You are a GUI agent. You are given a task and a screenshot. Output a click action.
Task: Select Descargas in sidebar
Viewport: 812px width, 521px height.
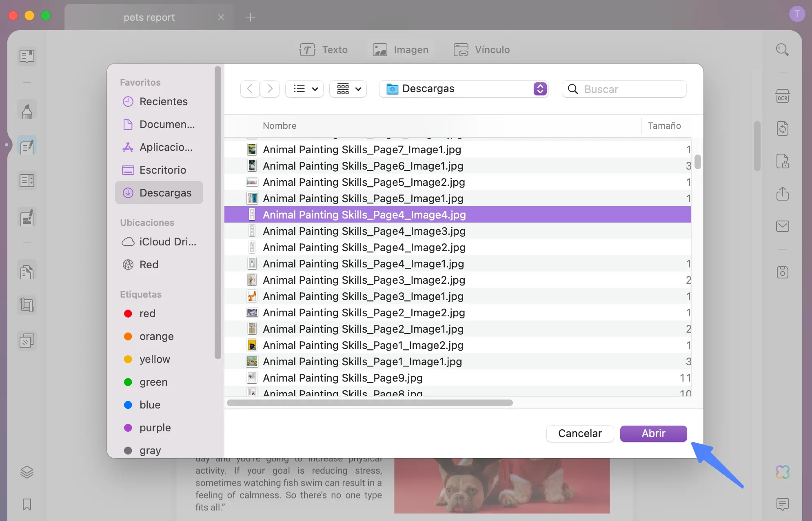click(x=159, y=192)
